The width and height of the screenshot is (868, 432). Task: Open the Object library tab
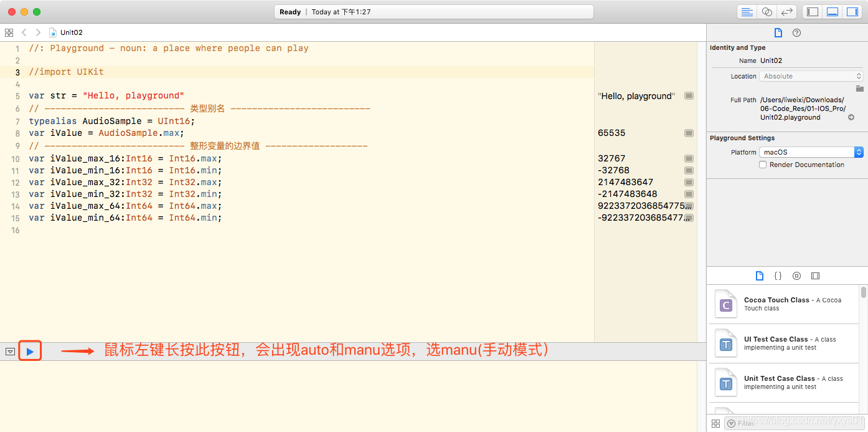click(796, 276)
